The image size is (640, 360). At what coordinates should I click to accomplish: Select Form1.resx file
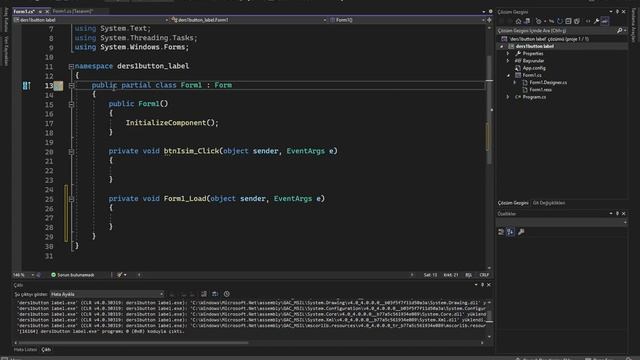point(540,90)
